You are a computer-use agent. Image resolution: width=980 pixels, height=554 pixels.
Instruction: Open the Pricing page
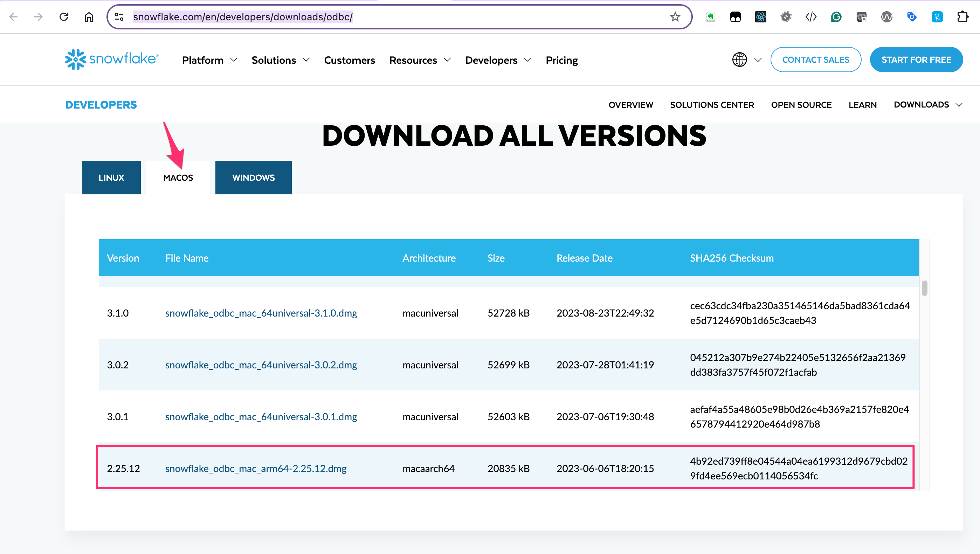click(561, 60)
